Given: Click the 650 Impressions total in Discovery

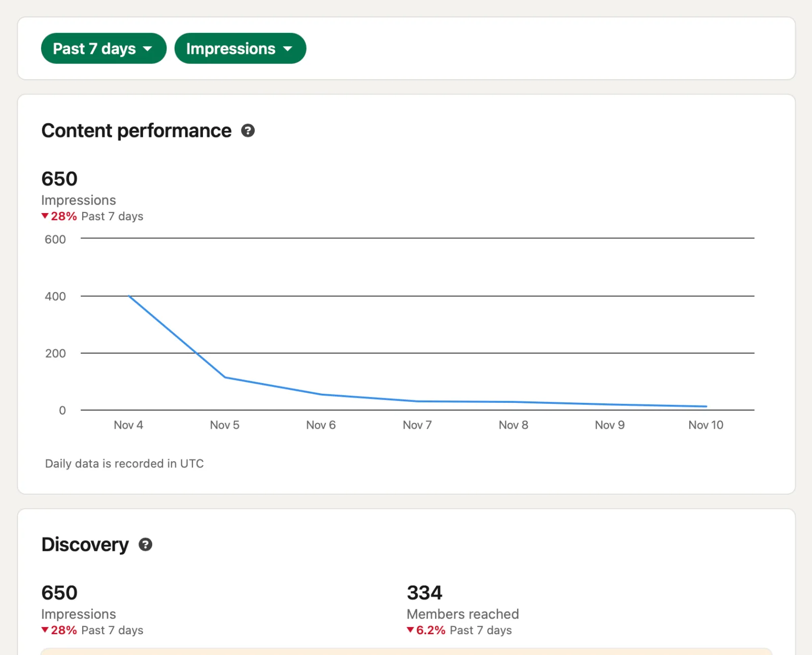Looking at the screenshot, I should [59, 592].
